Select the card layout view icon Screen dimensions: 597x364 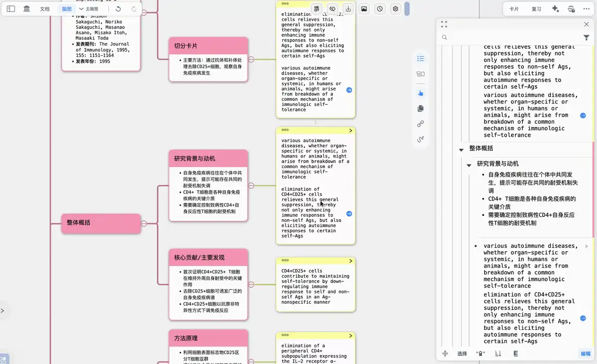point(420,74)
